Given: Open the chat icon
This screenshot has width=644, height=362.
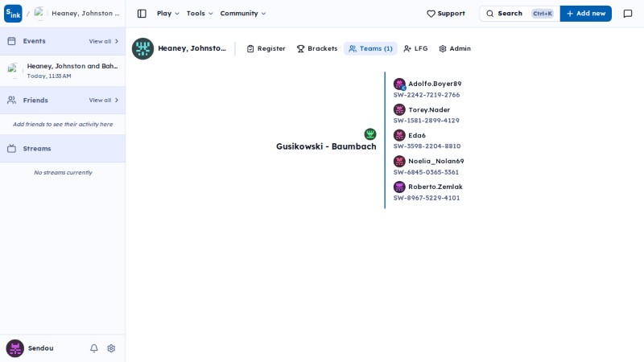Looking at the screenshot, I should click(x=628, y=14).
